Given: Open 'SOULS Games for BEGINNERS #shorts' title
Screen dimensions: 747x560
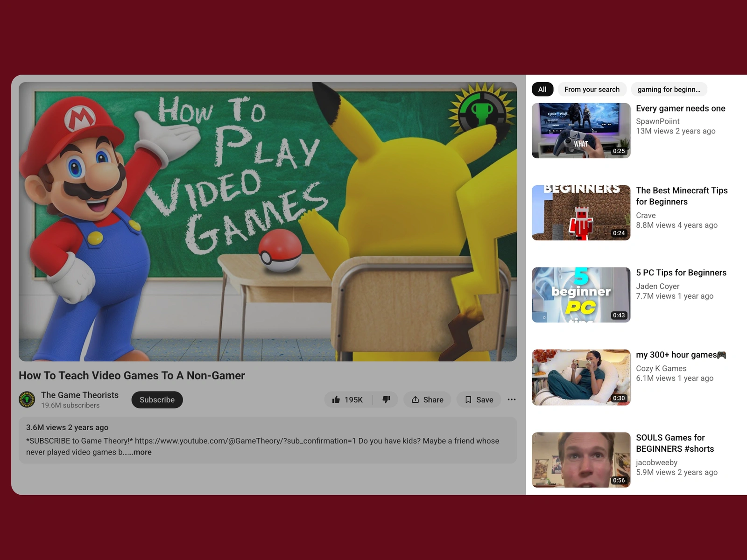Looking at the screenshot, I should (675, 443).
